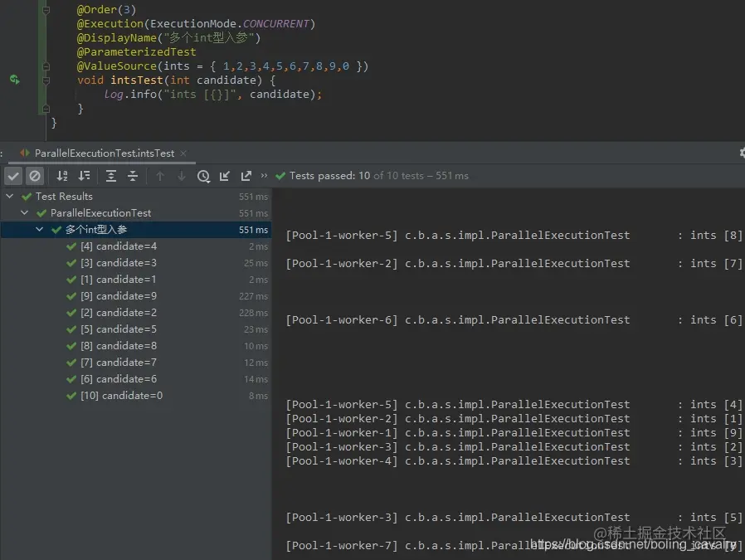
Task: Click the fold marker at @Order(3) line
Action: pos(46,10)
